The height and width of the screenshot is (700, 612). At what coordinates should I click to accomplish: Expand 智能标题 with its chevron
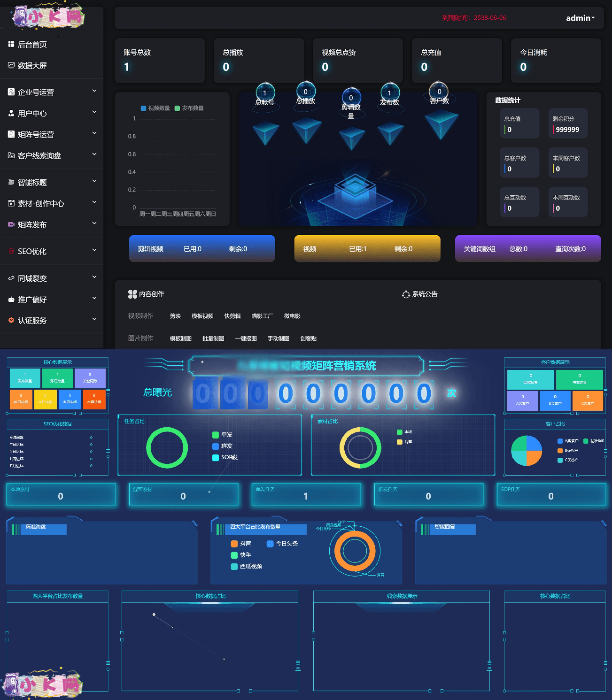[94, 181]
